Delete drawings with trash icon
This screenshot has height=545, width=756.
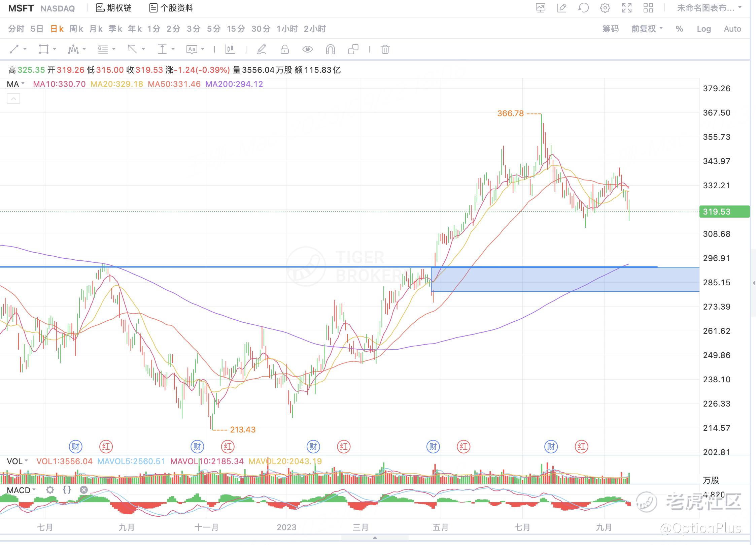[x=385, y=50]
